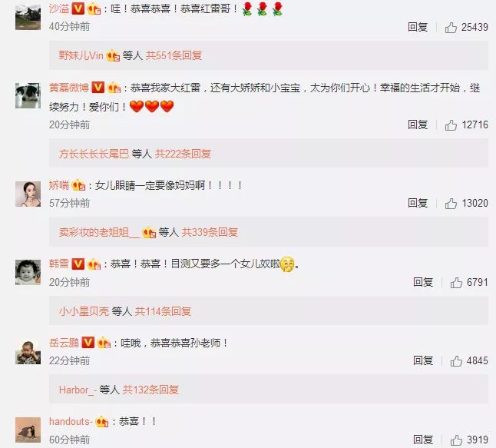Open the 共132条回复 replies under 岳云鹏

click(x=150, y=390)
